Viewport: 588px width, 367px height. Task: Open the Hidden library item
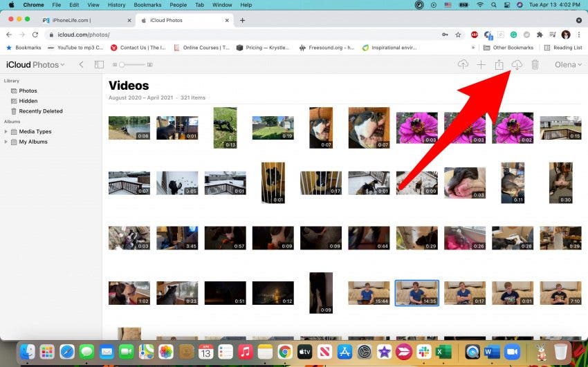pos(28,101)
